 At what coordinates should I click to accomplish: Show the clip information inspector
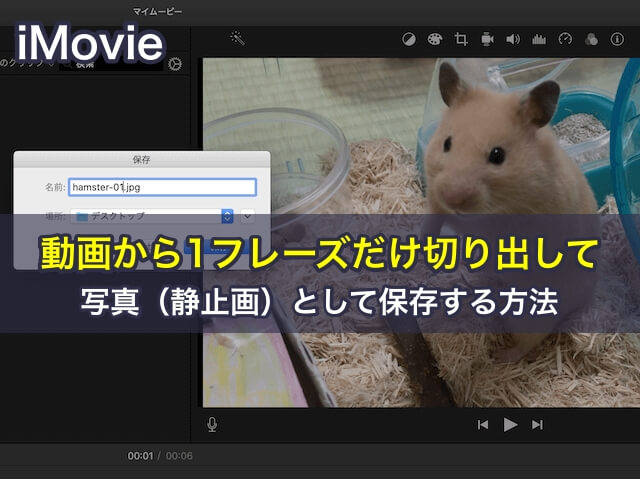pyautogui.click(x=617, y=39)
